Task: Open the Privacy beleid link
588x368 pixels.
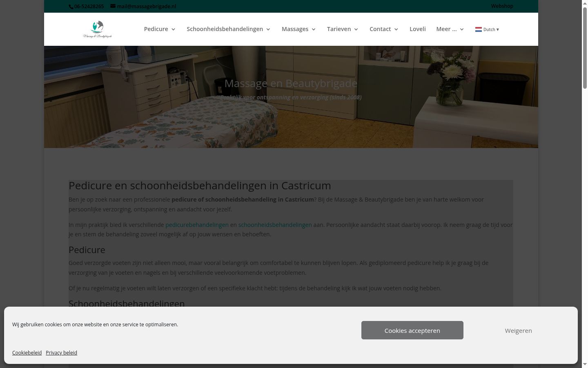Action: point(61,352)
